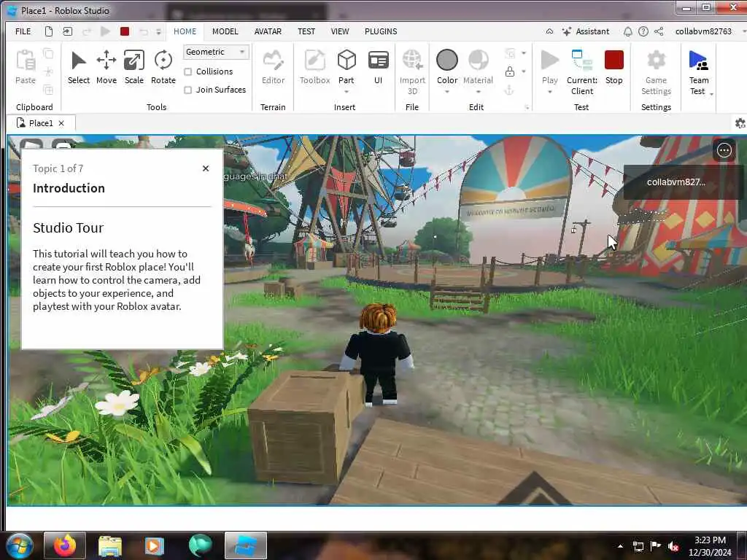Close the Place1 document tab
Image resolution: width=747 pixels, height=560 pixels.
click(61, 123)
